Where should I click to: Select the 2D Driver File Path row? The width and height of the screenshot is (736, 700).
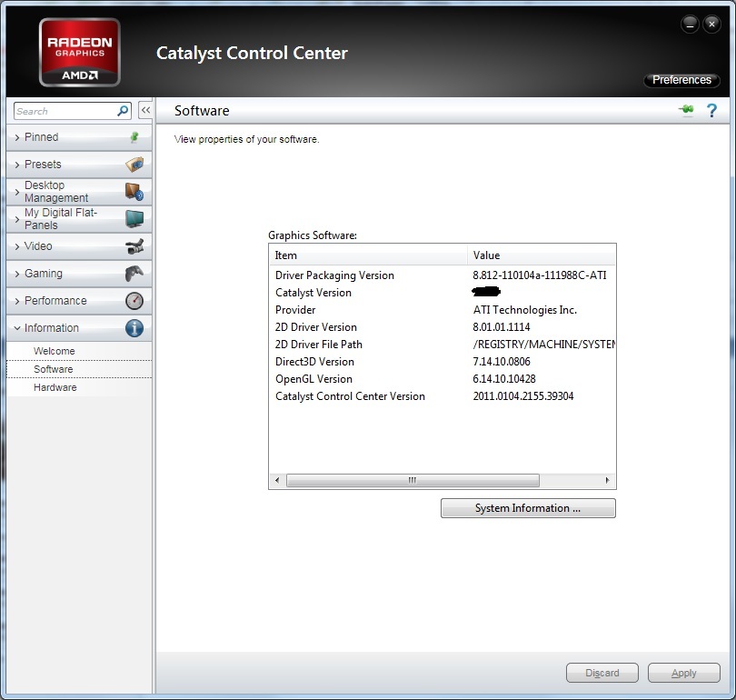coord(443,345)
